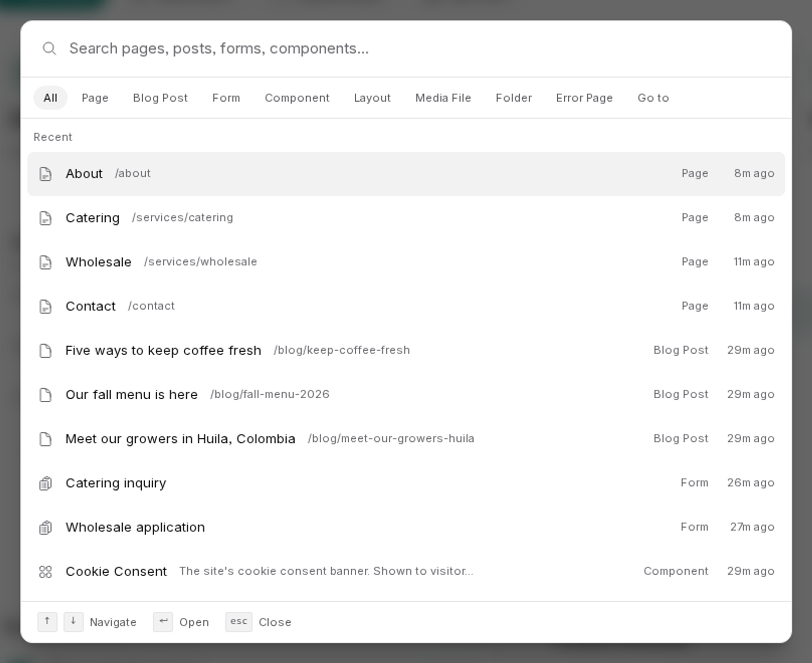Open the Go to tab

click(653, 98)
